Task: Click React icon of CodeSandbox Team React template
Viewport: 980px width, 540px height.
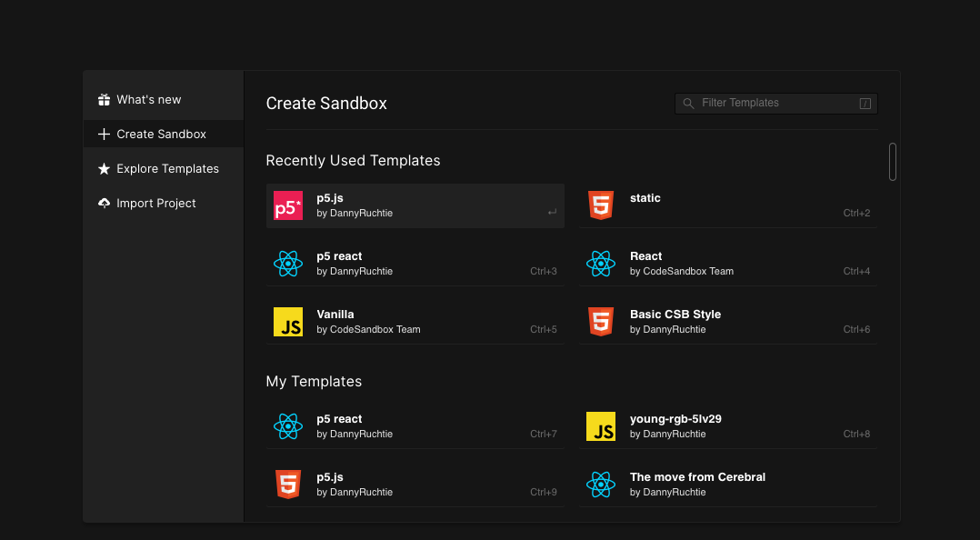Action: click(x=601, y=264)
